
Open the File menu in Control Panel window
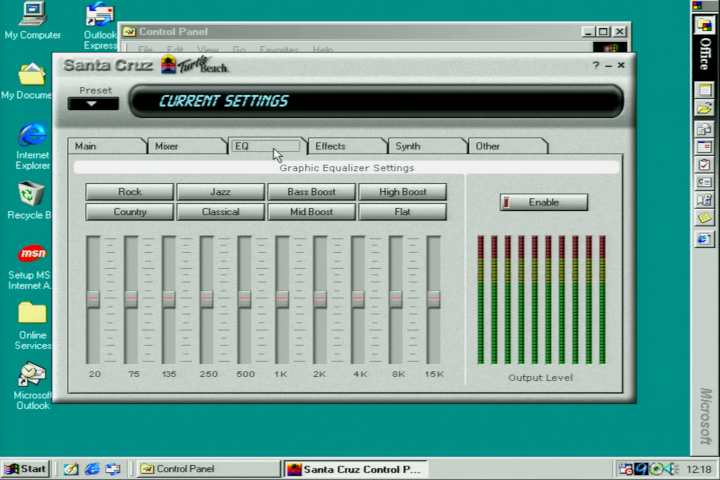145,49
